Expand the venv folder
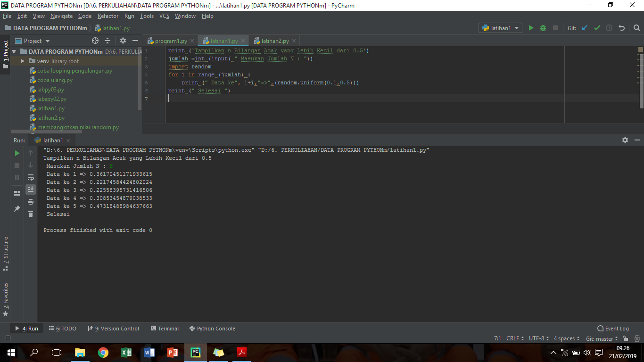This screenshot has height=362, width=644. tap(22, 61)
